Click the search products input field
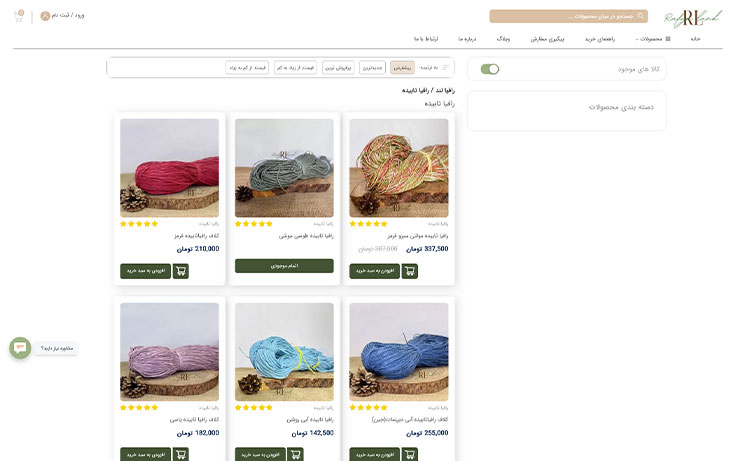The height and width of the screenshot is (461, 735). [560, 16]
